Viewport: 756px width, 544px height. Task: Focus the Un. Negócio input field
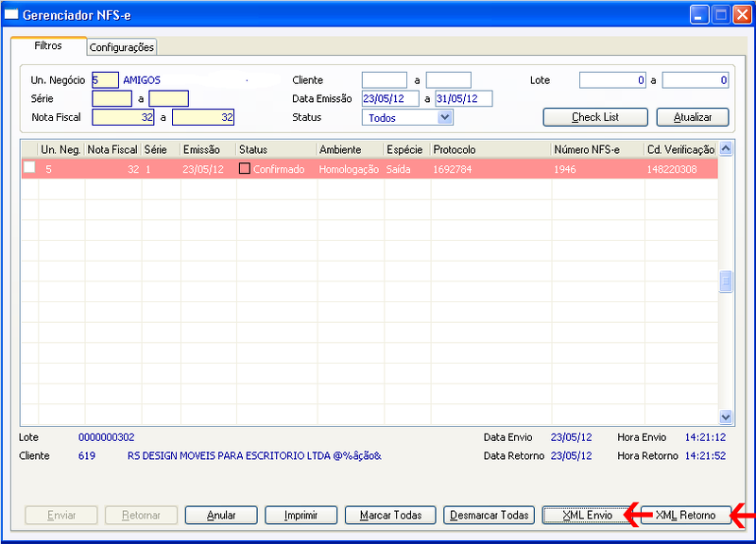click(x=105, y=80)
